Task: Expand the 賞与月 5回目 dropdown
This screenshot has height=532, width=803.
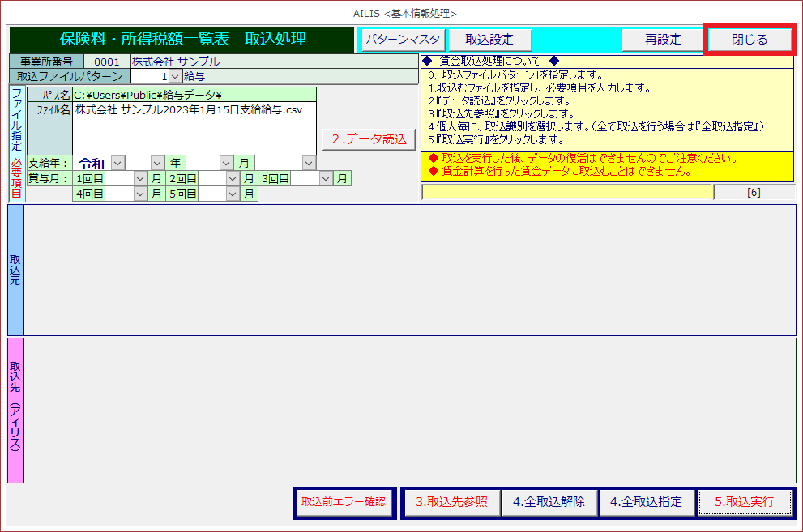Action: pos(233,194)
